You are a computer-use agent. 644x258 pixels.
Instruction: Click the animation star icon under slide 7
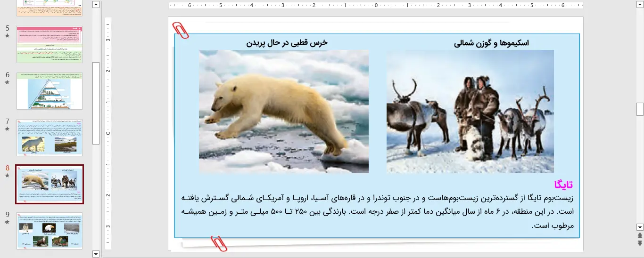tap(7, 129)
